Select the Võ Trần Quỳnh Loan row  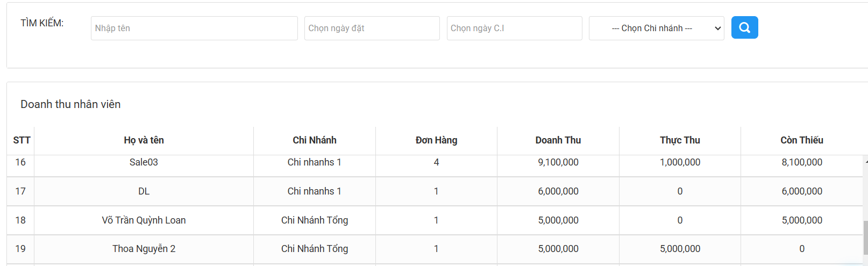click(435, 220)
